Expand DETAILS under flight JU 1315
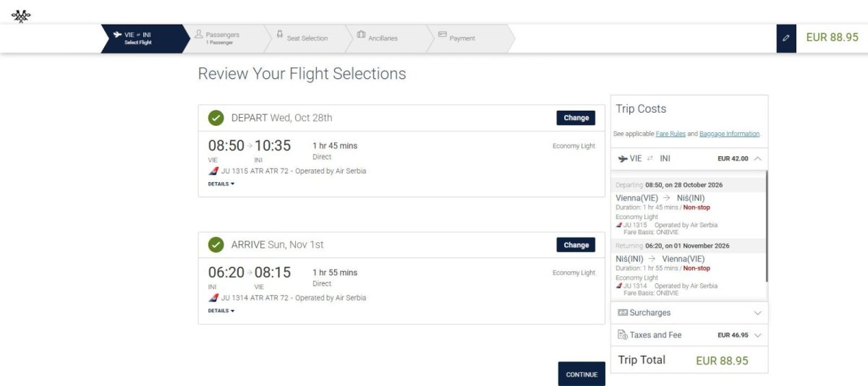The image size is (868, 386). [x=221, y=184]
